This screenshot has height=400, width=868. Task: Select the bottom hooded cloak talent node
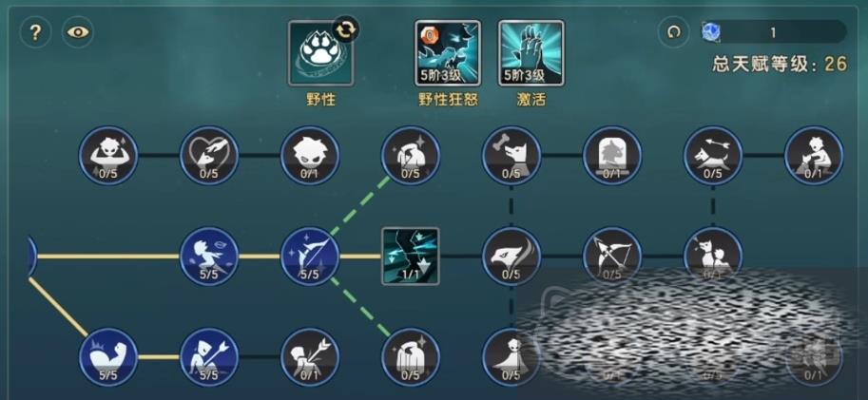[411, 357]
